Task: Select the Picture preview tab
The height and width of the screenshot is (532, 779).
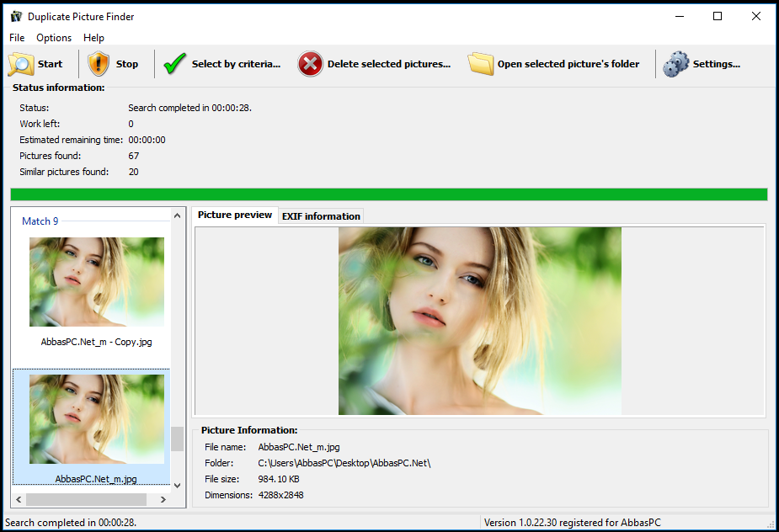Action: coord(234,215)
